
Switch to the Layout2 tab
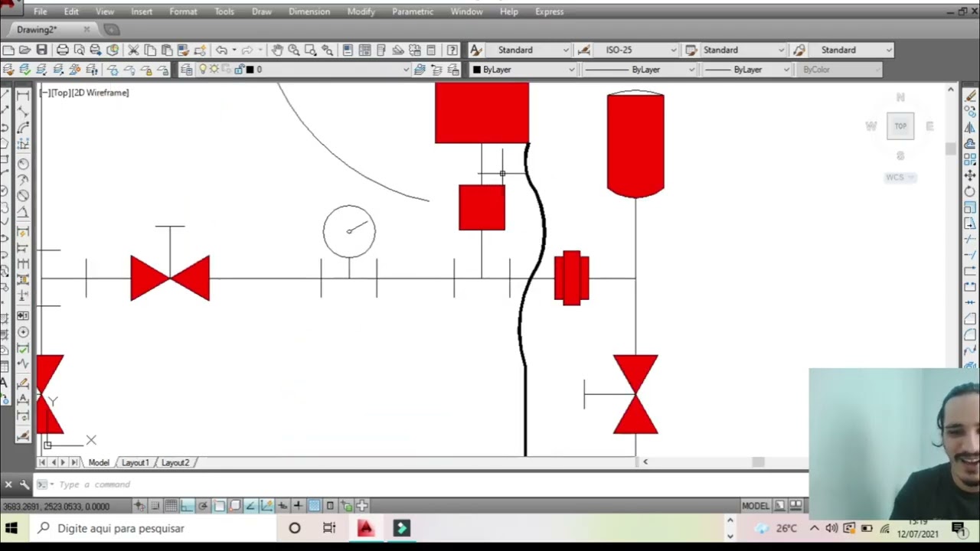175,462
